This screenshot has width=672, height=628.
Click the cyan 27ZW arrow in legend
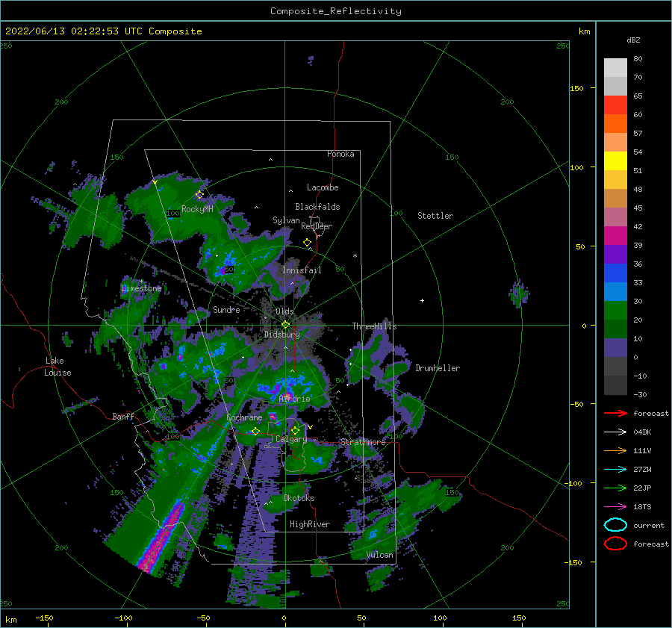(615, 470)
